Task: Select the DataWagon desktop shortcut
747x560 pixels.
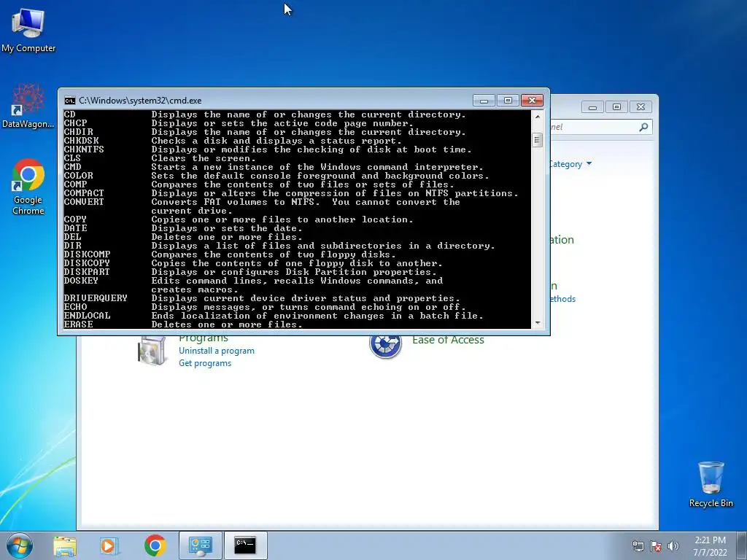Action: click(x=28, y=106)
